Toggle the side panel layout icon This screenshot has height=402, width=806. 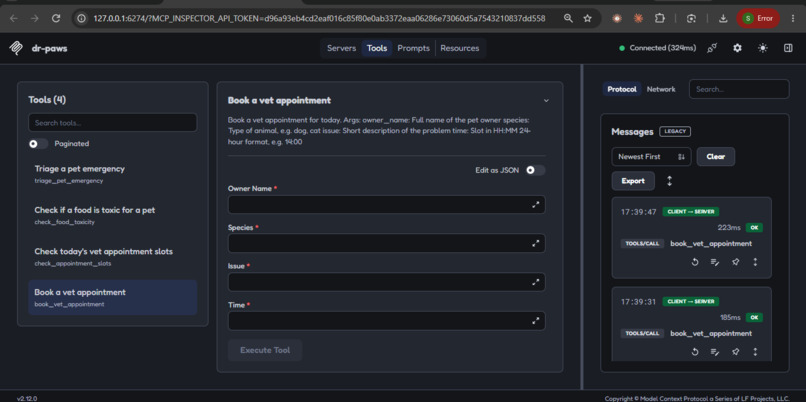click(788, 48)
